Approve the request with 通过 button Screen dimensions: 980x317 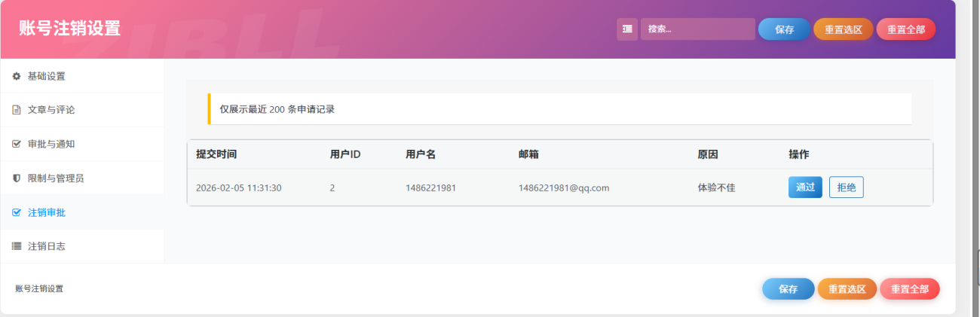click(805, 187)
